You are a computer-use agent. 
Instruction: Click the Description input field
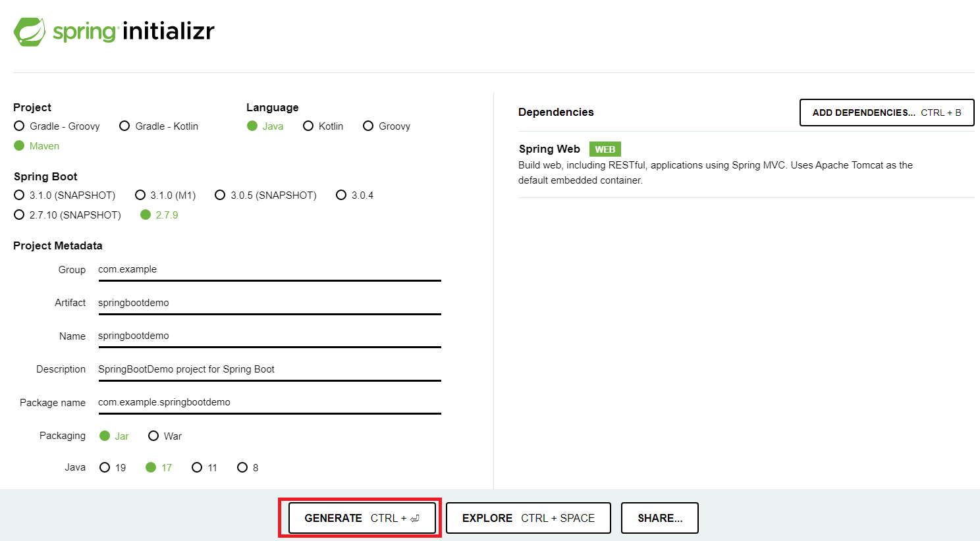pyautogui.click(x=269, y=370)
